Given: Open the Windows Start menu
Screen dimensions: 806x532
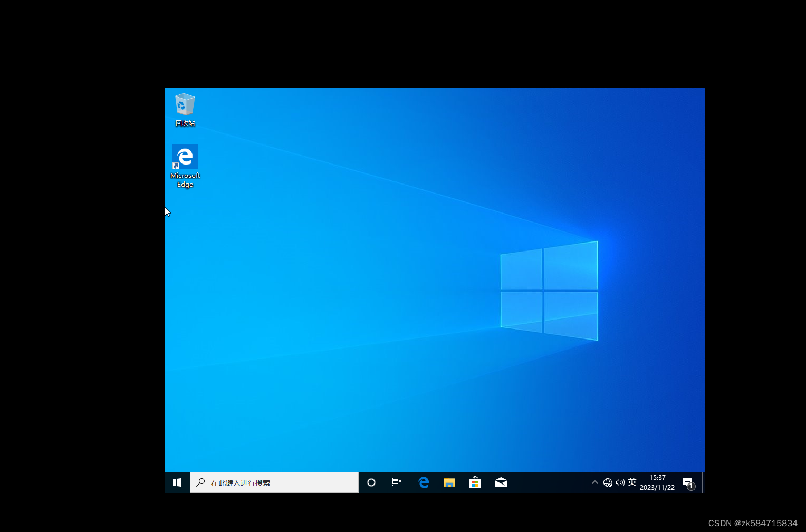Looking at the screenshot, I should tap(177, 482).
